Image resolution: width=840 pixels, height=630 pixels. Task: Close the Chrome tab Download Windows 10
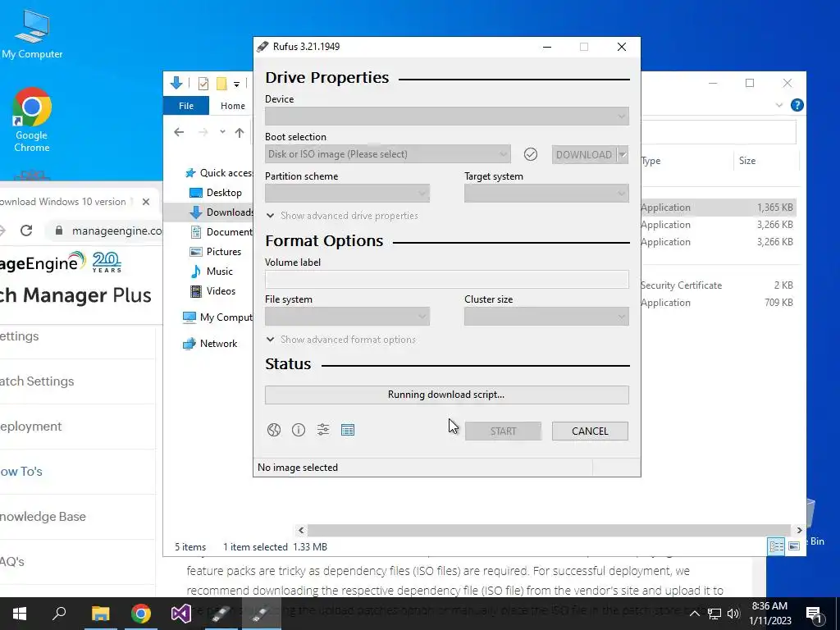click(146, 202)
